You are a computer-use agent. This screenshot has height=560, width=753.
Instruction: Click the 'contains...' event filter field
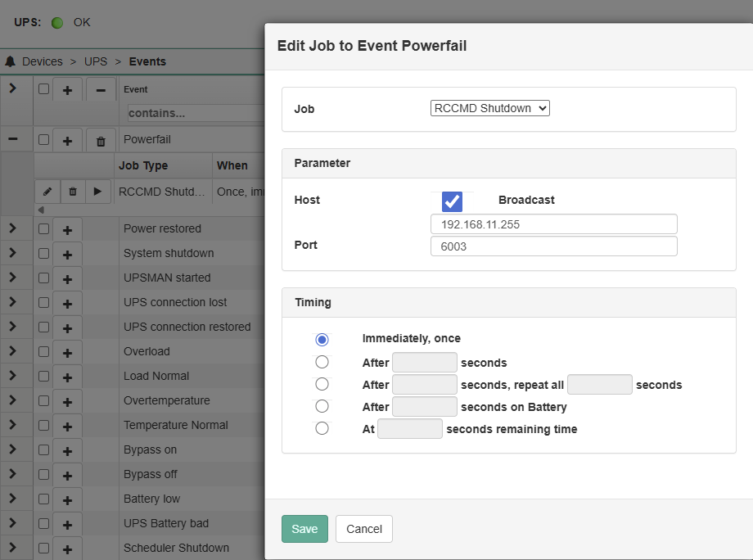pos(196,113)
